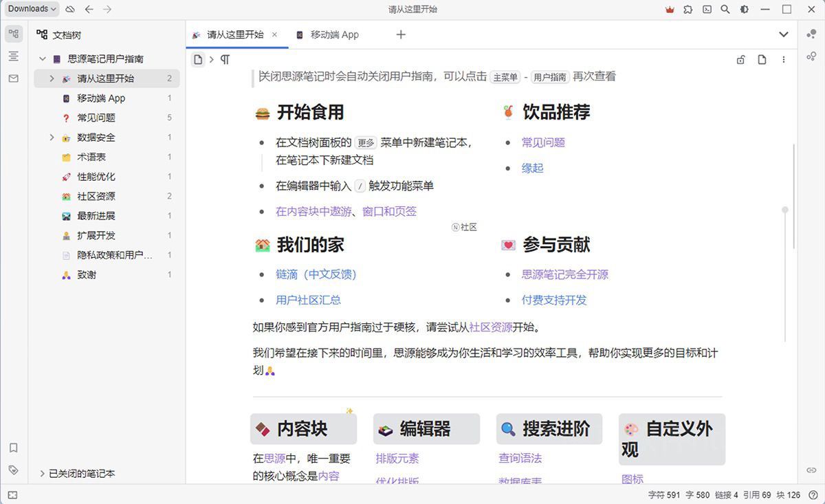Open the document tree panel

13,32
